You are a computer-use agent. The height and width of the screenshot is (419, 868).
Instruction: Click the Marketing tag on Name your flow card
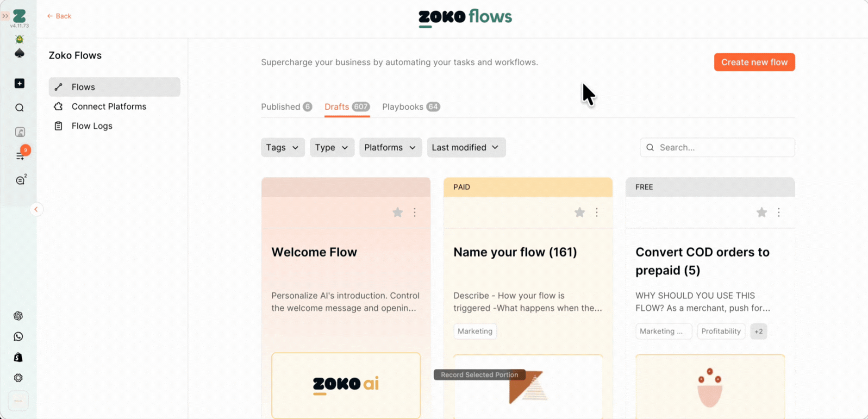coord(475,331)
